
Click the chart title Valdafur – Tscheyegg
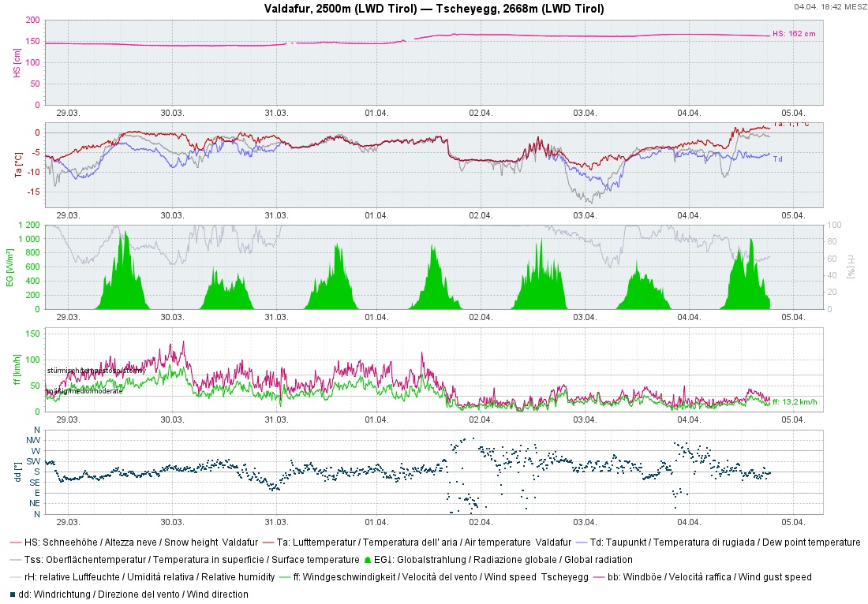click(x=434, y=9)
